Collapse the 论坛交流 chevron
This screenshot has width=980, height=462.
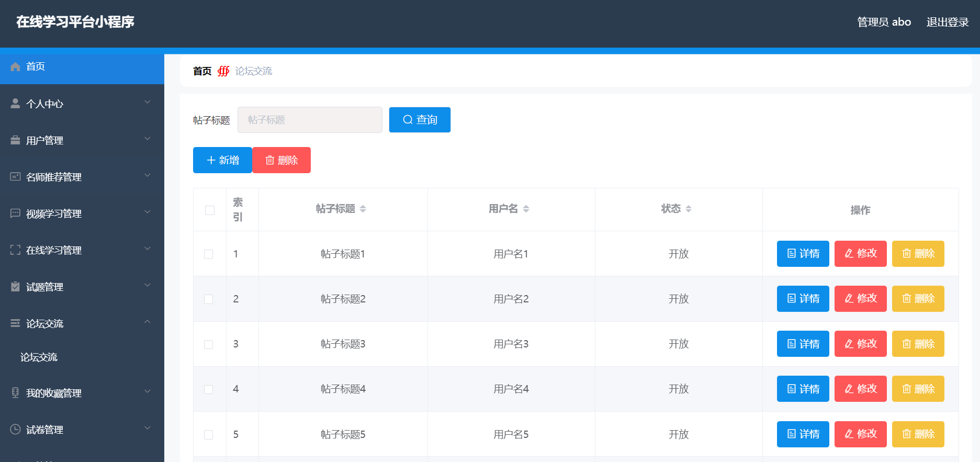tap(148, 322)
